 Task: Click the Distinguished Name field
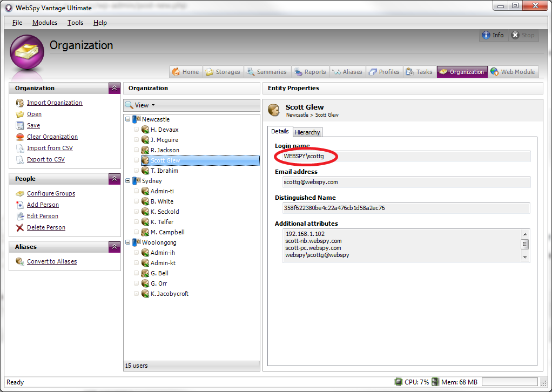tap(407, 208)
